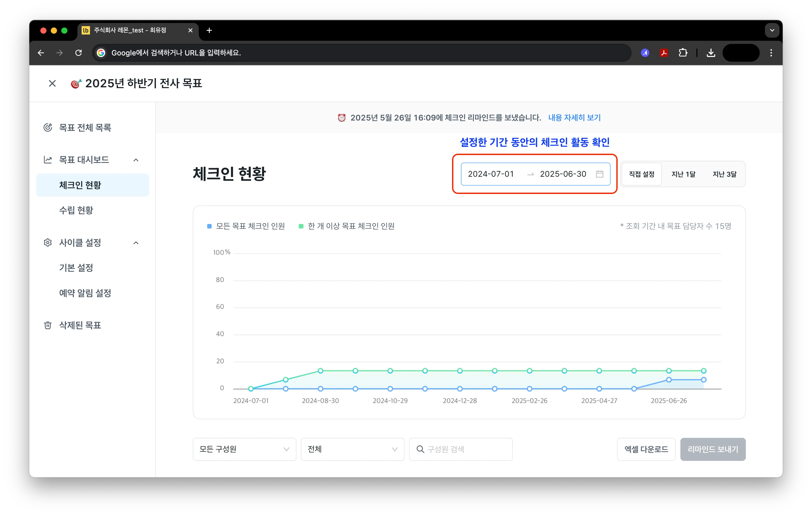
Task: Click 내용 자세히 보기 link
Action: (x=574, y=118)
